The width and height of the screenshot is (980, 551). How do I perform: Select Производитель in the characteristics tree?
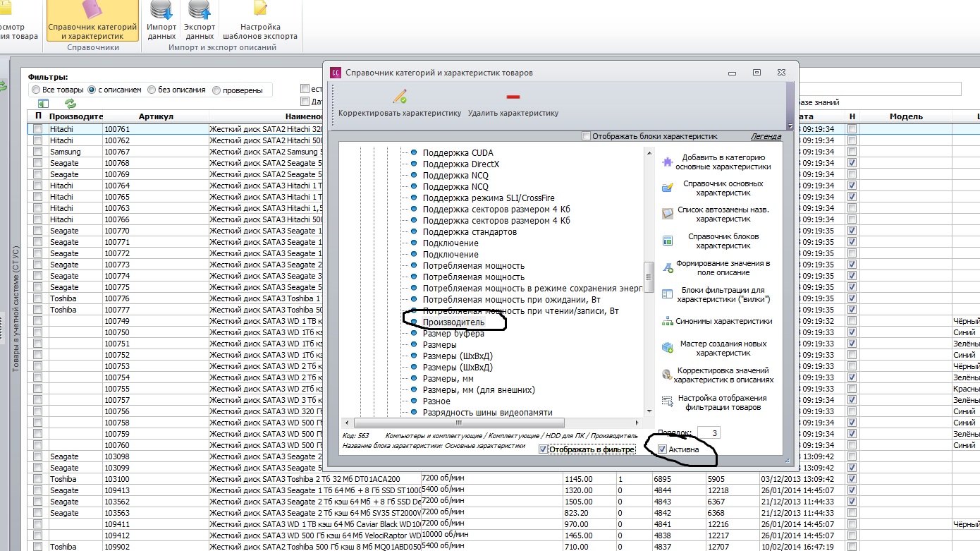tap(453, 322)
